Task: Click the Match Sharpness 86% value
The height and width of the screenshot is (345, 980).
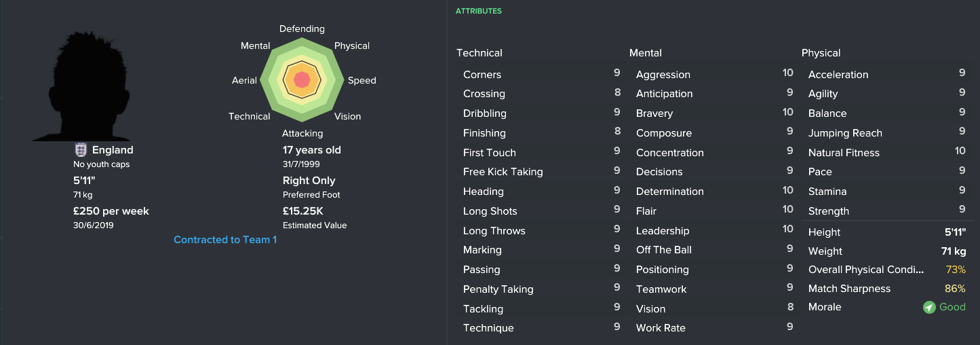Action: 955,289
